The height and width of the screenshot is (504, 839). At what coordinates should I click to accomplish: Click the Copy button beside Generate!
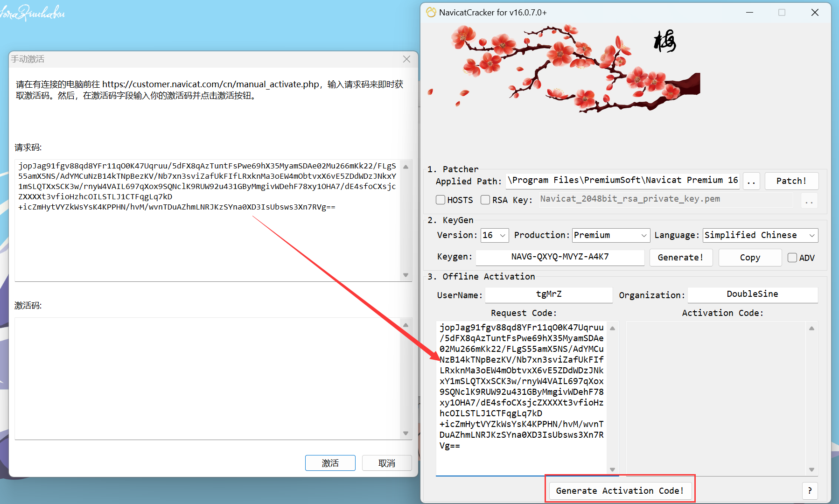[x=750, y=258]
